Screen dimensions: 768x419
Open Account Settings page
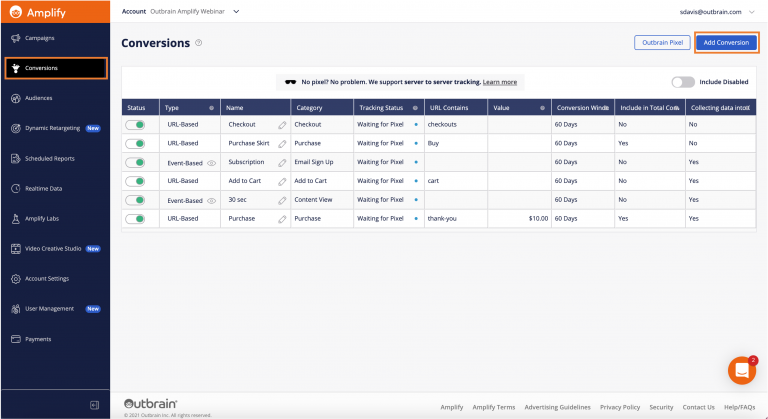point(47,279)
